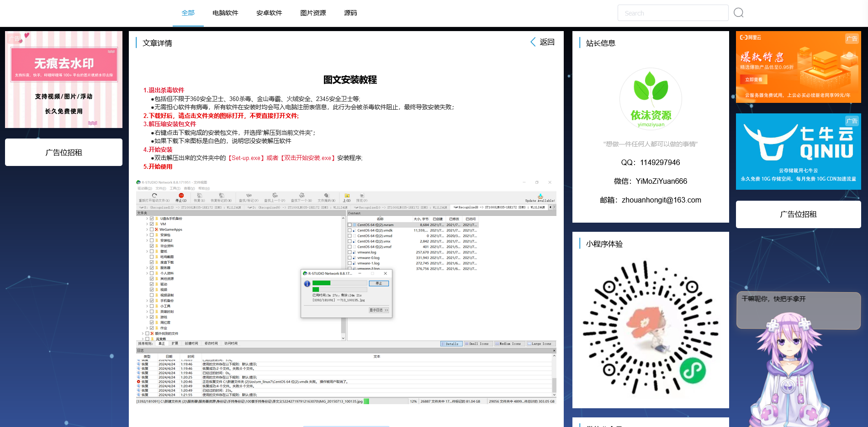Click the back chevron next to 返回
This screenshot has height=427, width=868.
533,42
